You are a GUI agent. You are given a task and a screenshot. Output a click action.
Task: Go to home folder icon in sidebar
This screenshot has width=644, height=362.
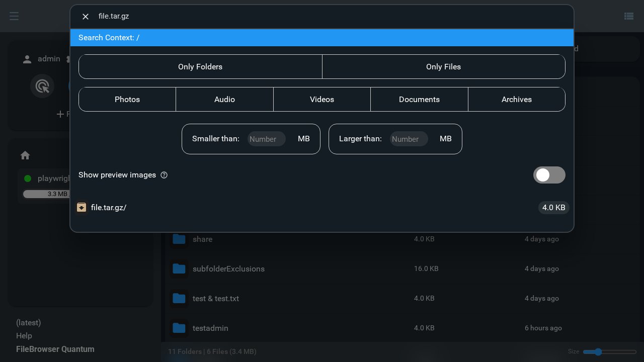click(25, 155)
